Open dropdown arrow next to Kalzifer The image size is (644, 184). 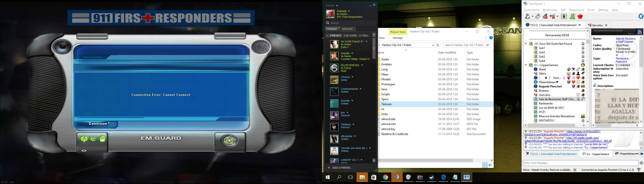[x=352, y=54]
